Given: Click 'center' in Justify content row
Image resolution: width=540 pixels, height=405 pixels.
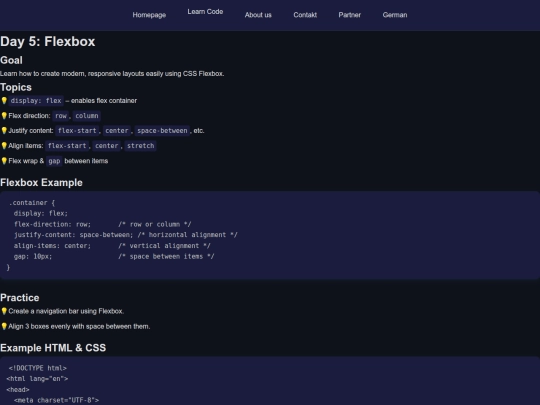Looking at the screenshot, I should pyautogui.click(x=117, y=131).
